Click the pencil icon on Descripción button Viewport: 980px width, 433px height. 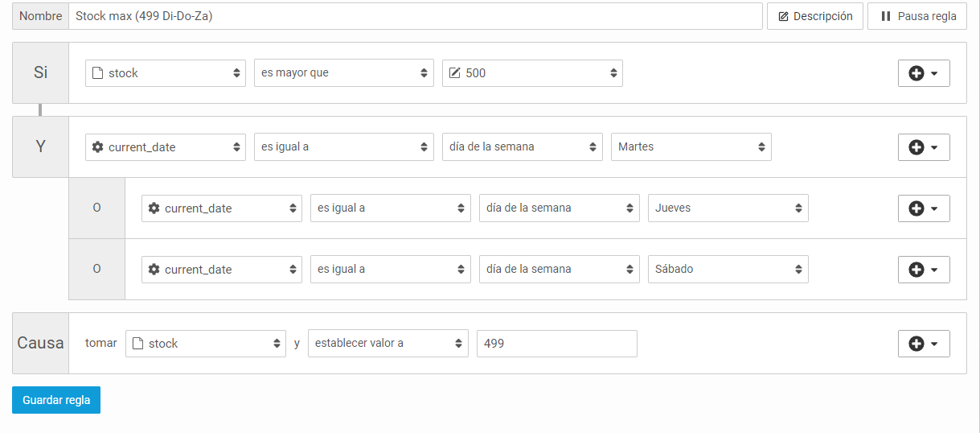coord(783,16)
